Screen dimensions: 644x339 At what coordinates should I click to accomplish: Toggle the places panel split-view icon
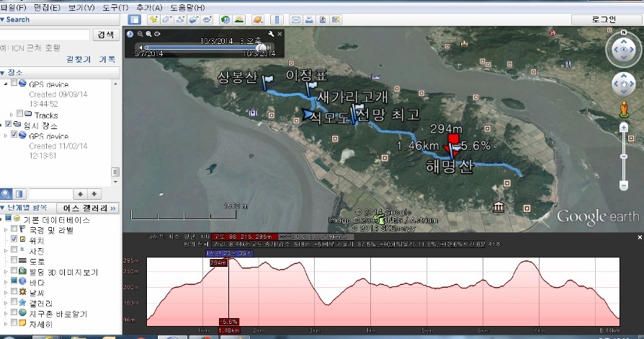click(19, 194)
